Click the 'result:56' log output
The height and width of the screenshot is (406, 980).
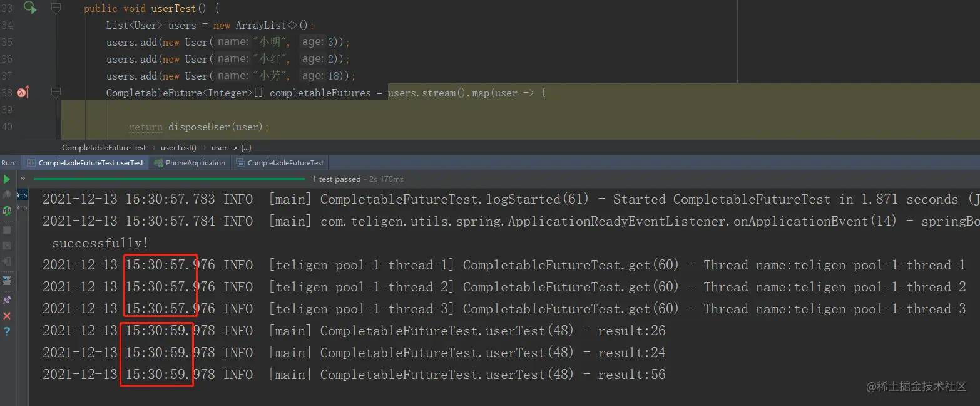pos(631,375)
